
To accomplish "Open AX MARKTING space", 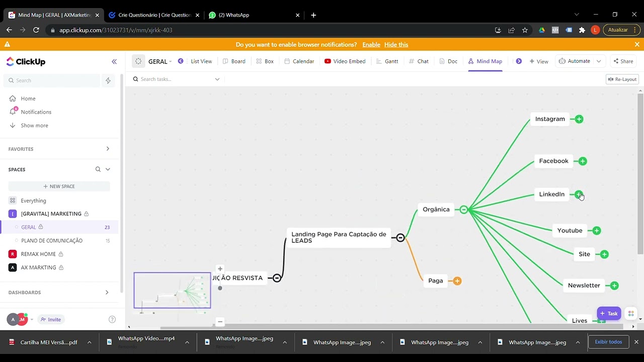I will click(38, 267).
